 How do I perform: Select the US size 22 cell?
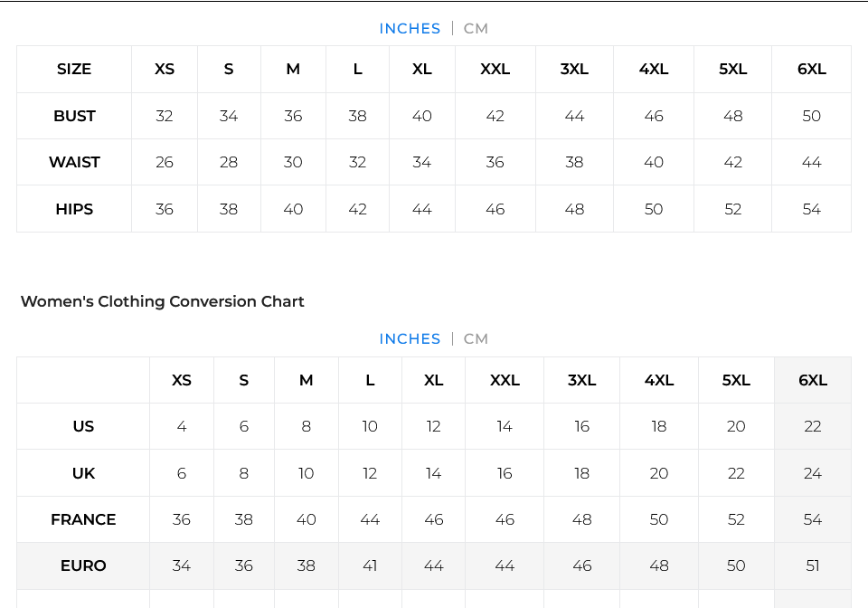pos(813,426)
